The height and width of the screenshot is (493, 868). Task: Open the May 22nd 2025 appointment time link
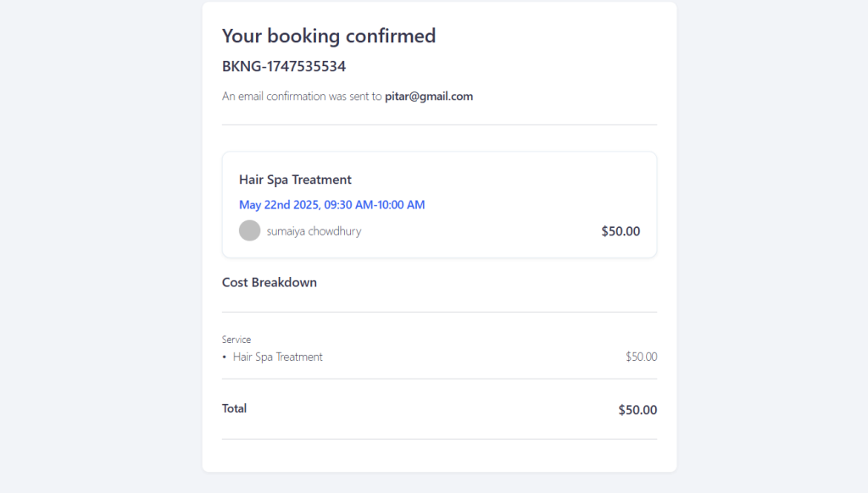332,205
